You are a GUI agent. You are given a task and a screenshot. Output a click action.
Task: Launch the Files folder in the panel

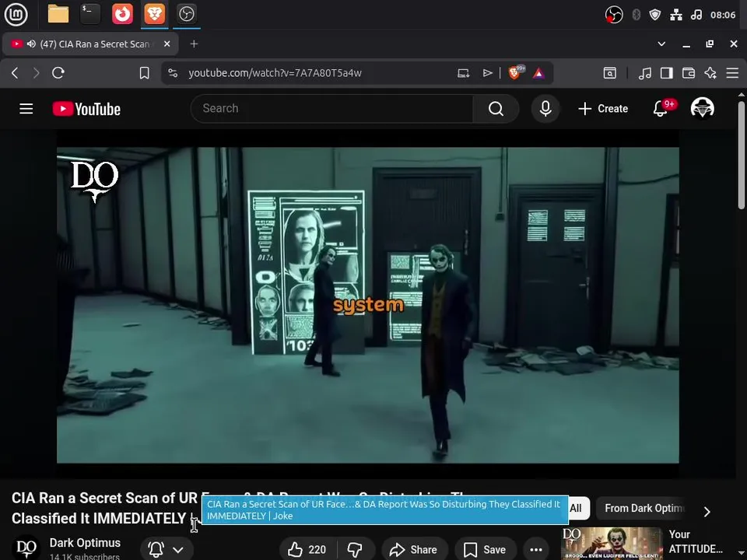[x=58, y=14]
